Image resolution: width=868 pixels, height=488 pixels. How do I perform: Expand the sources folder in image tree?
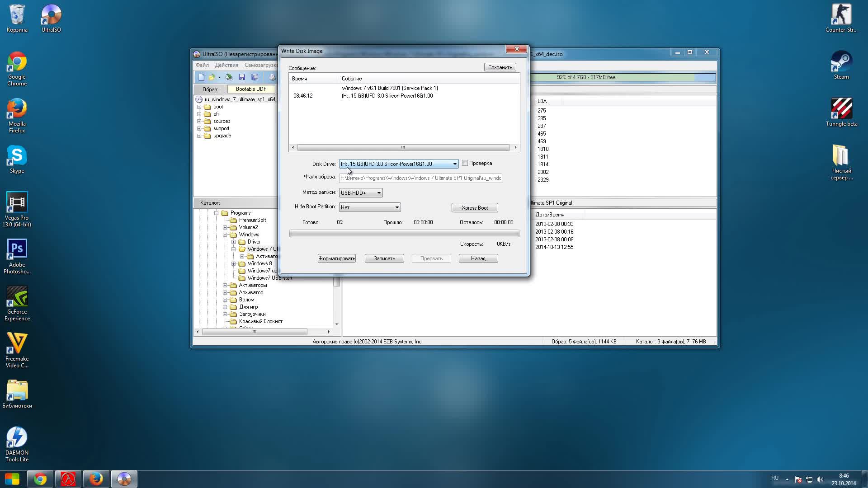tap(199, 122)
